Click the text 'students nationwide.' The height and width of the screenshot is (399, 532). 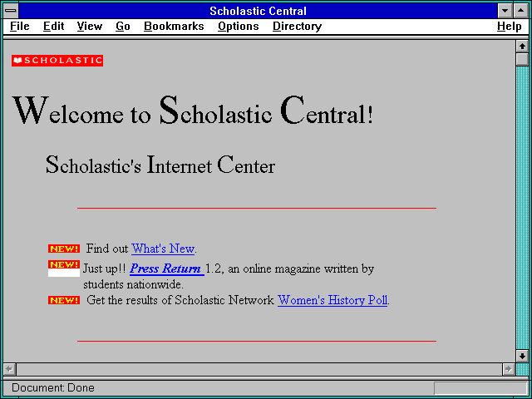point(134,284)
